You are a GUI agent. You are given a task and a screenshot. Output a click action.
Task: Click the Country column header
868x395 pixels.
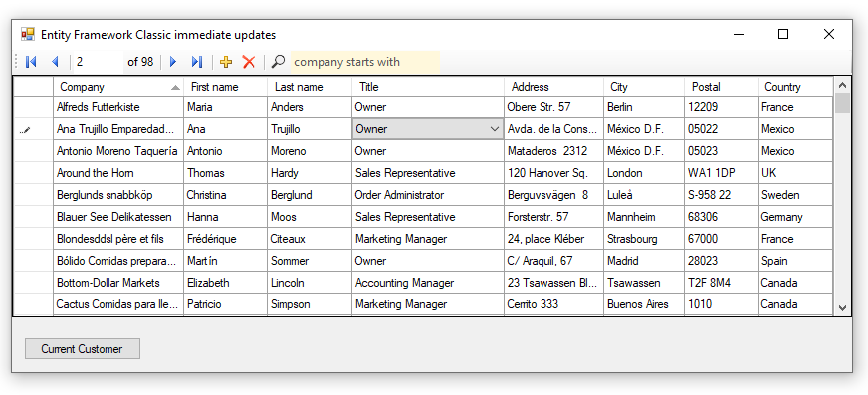pyautogui.click(x=795, y=87)
